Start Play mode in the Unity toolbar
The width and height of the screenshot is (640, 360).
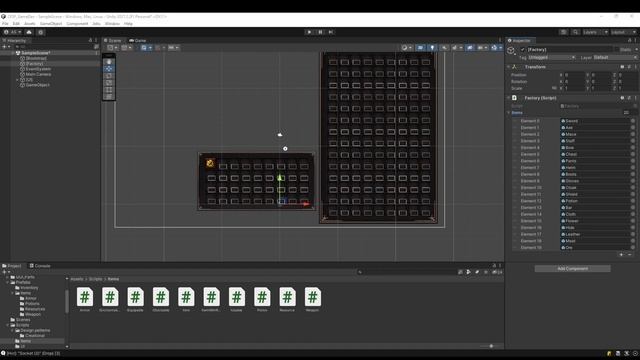click(309, 32)
